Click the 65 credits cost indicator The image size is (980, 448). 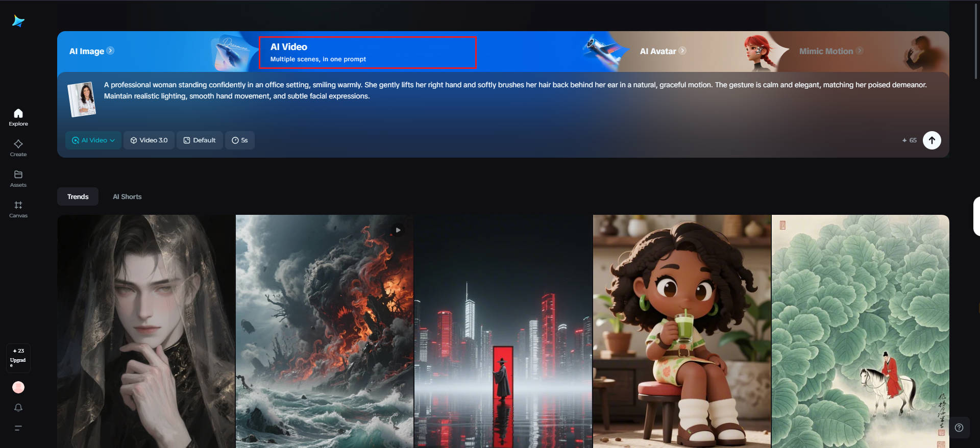pyautogui.click(x=909, y=140)
